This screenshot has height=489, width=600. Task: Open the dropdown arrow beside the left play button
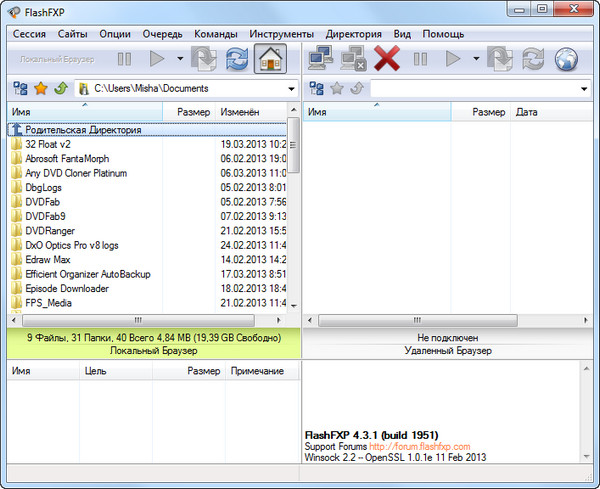point(179,59)
